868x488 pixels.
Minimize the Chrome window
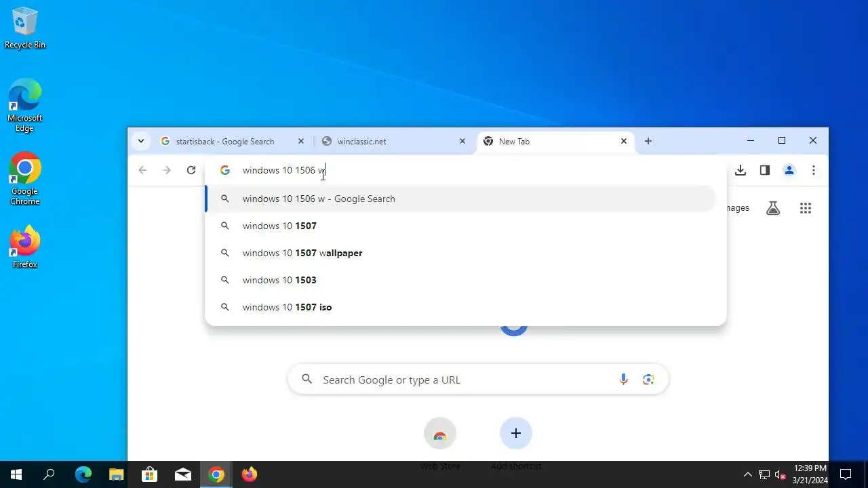click(x=751, y=140)
